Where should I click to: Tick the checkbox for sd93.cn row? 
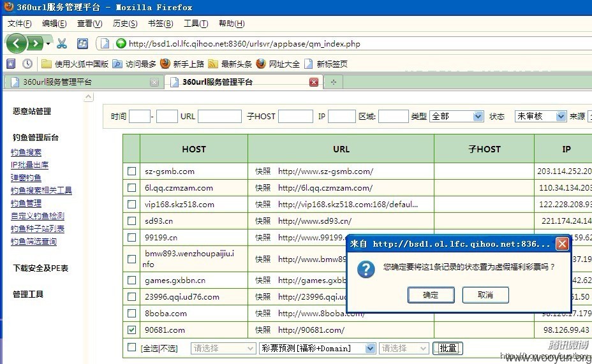[x=131, y=221]
